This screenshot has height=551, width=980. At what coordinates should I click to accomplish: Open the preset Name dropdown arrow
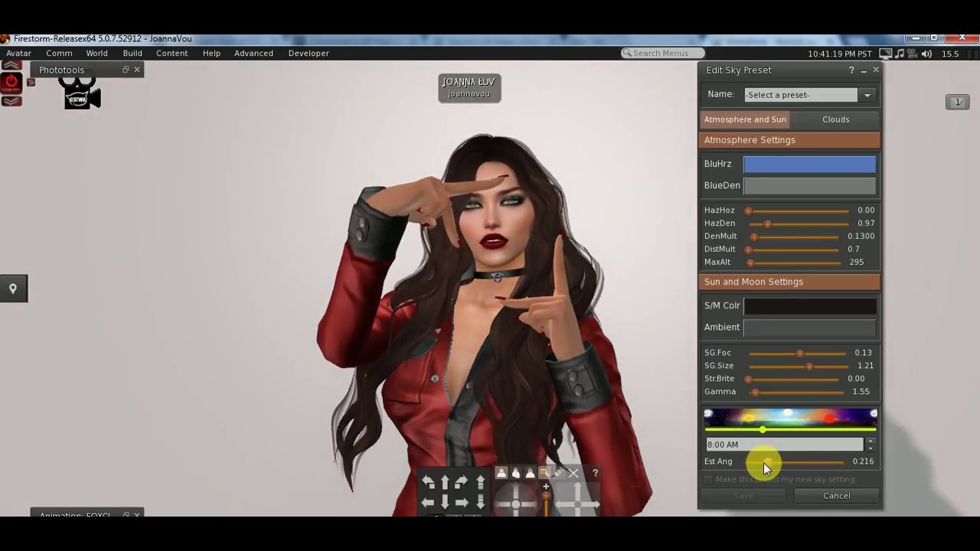[867, 95]
